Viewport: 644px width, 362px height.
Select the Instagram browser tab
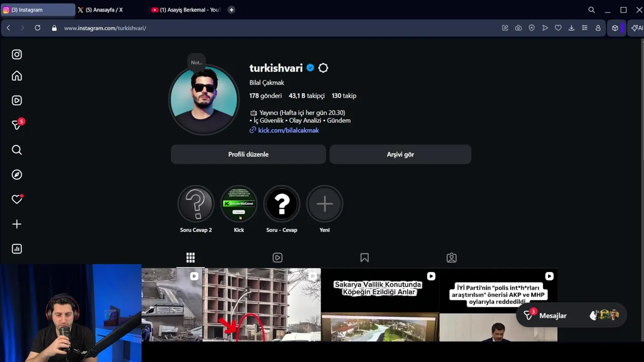(x=38, y=10)
